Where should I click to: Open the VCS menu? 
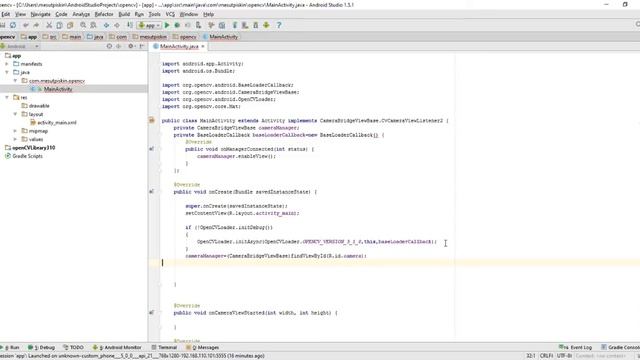tap(170, 14)
